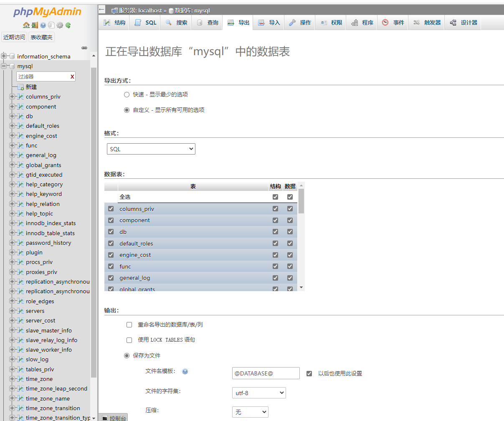This screenshot has height=421, width=504.
Task: Open the 控制台 console bar
Action: tap(114, 418)
